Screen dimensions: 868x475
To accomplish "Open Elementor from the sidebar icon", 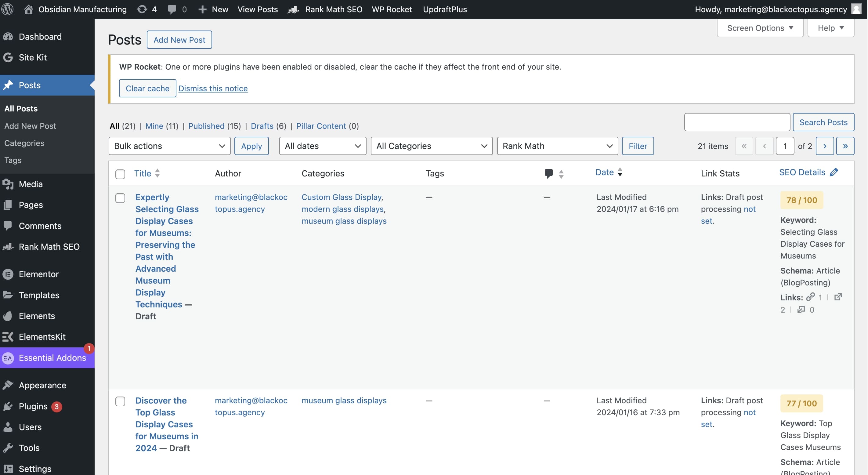I will tap(8, 274).
